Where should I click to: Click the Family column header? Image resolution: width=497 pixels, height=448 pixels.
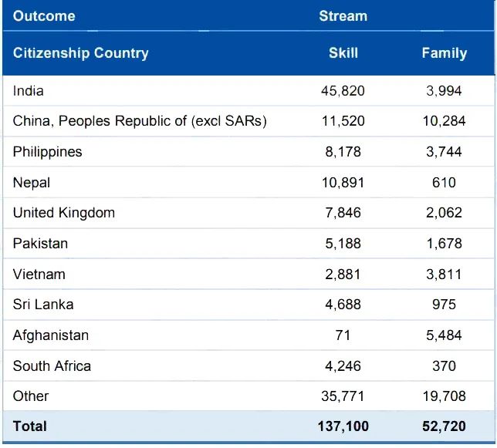[x=444, y=53]
